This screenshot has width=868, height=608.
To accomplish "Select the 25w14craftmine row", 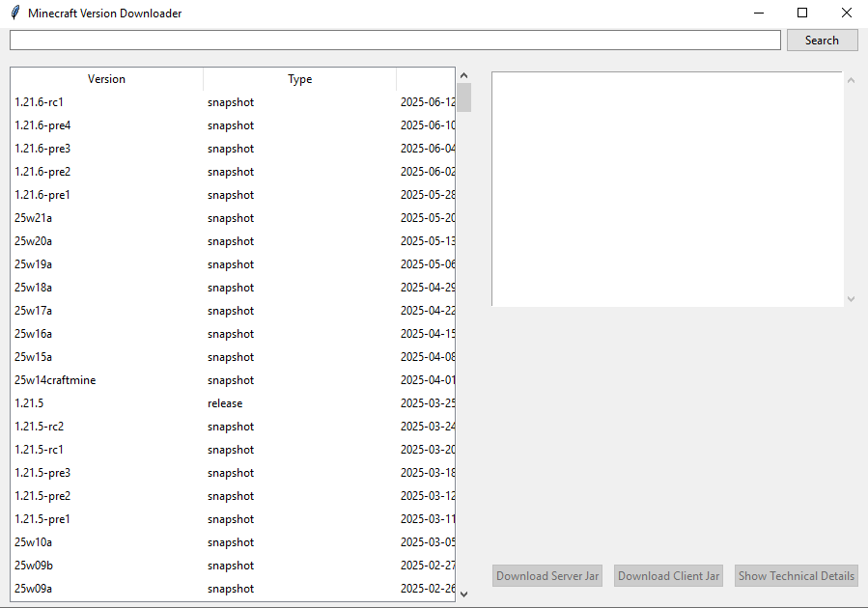I will [x=233, y=380].
